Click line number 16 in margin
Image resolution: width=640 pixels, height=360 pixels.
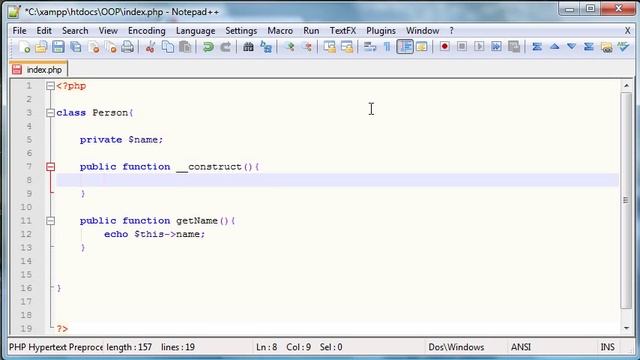click(26, 288)
